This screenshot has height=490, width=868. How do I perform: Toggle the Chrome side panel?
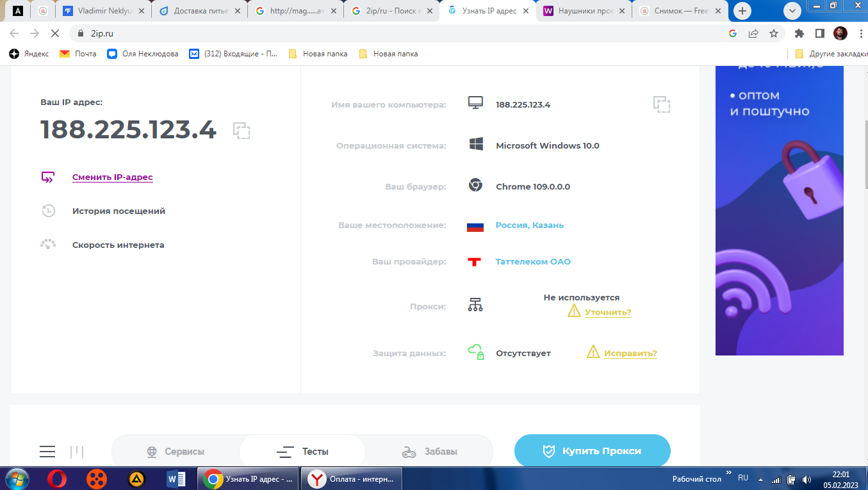[x=819, y=33]
